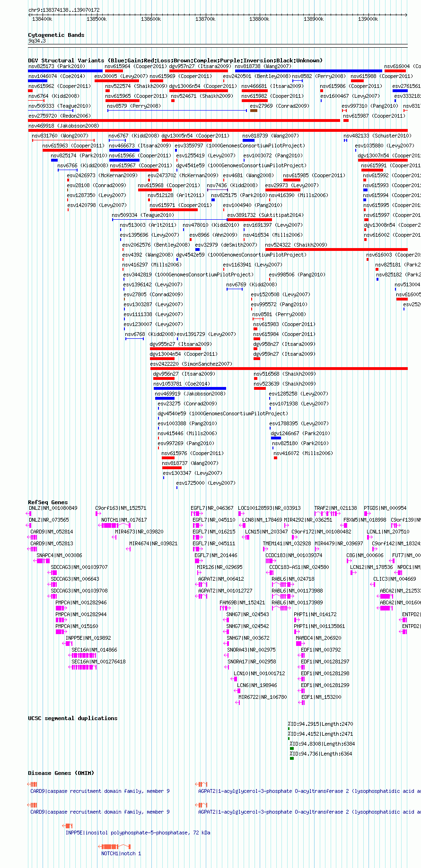Click the NOTCH1|NM_017617 gene label
This screenshot has height=868, width=421.
point(124,520)
